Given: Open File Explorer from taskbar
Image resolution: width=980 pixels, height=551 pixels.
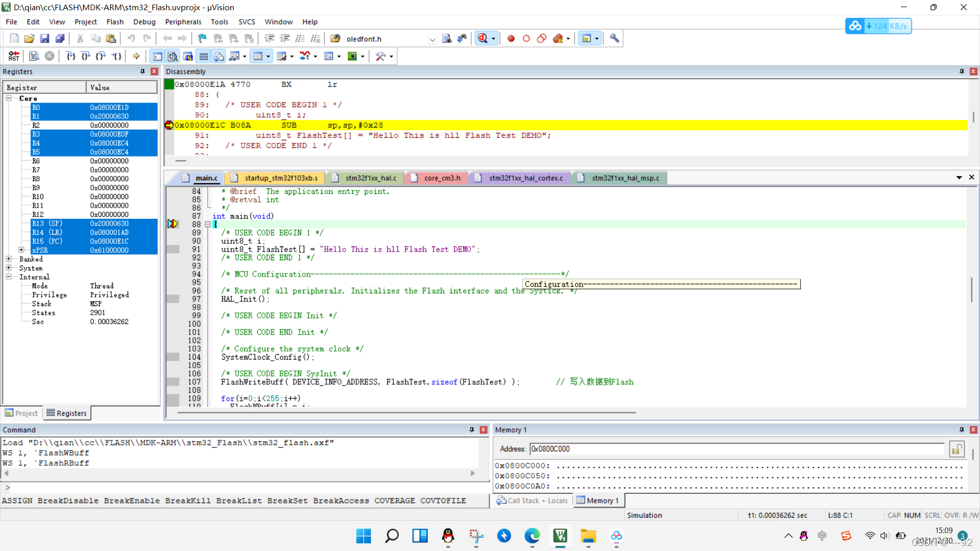Looking at the screenshot, I should [588, 536].
